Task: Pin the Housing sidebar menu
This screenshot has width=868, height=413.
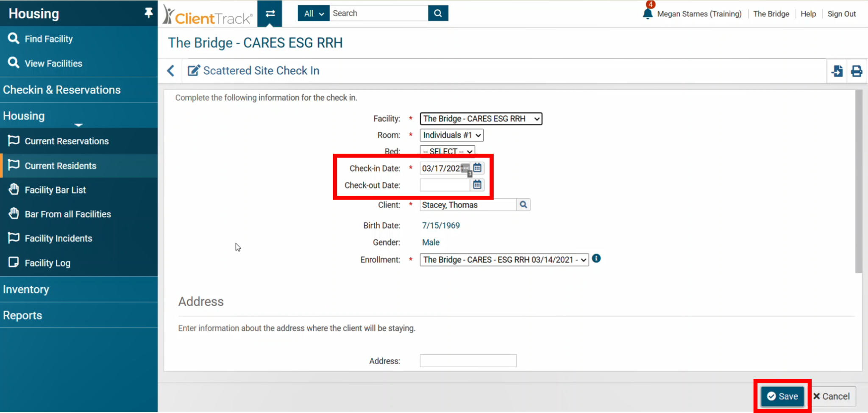Action: click(148, 13)
